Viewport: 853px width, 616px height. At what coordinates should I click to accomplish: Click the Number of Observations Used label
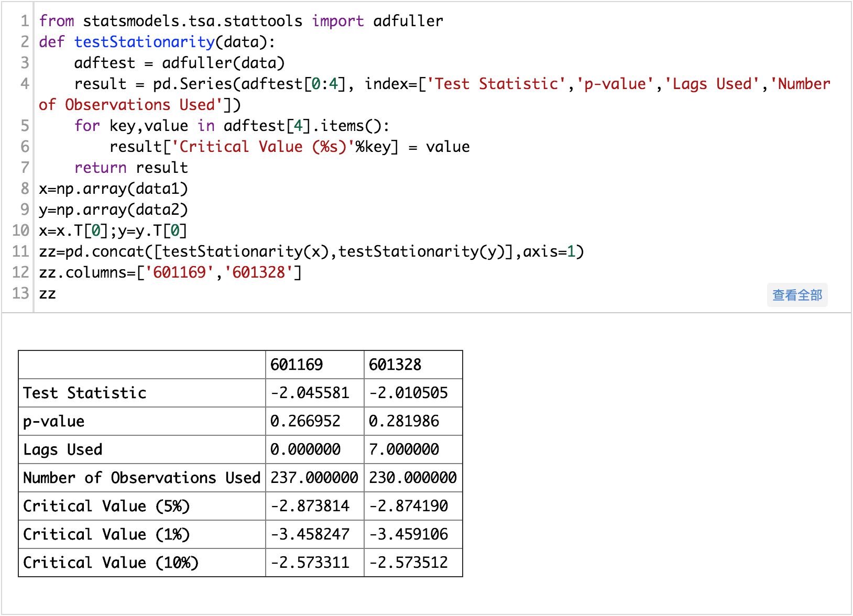coord(141,478)
